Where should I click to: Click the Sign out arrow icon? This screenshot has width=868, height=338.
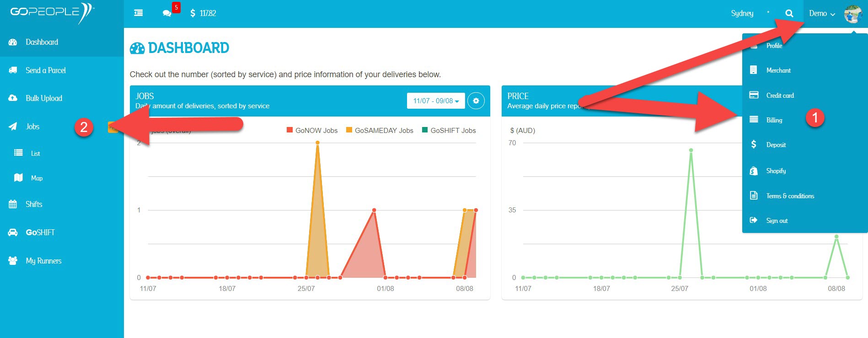pos(754,220)
